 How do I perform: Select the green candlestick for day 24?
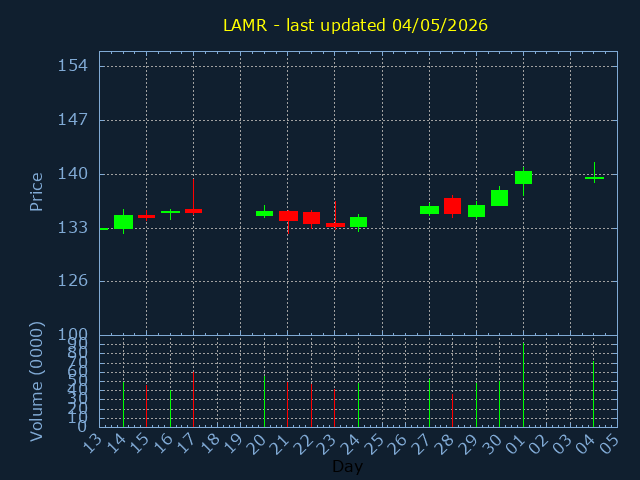pos(358,222)
